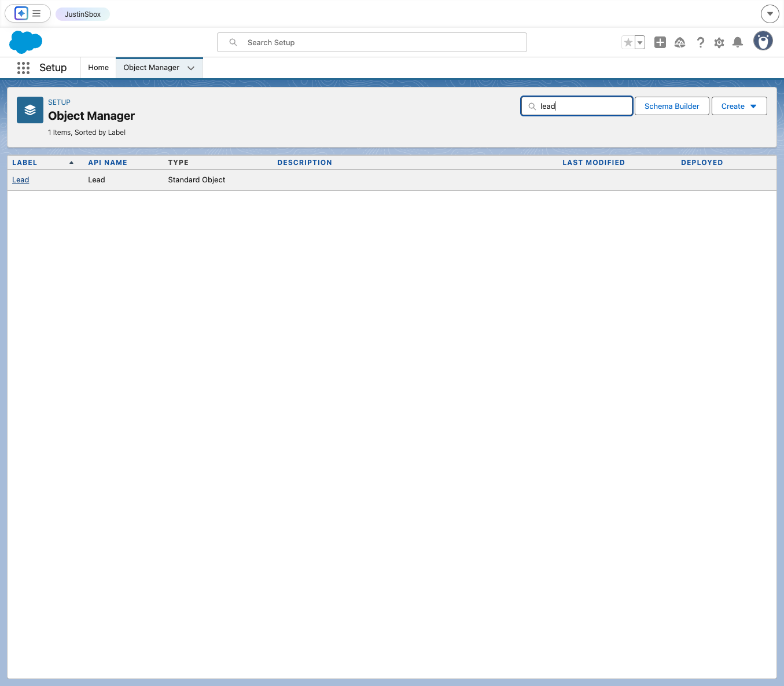Click the SETUP breadcrumb link
The height and width of the screenshot is (686, 784).
[x=59, y=102]
